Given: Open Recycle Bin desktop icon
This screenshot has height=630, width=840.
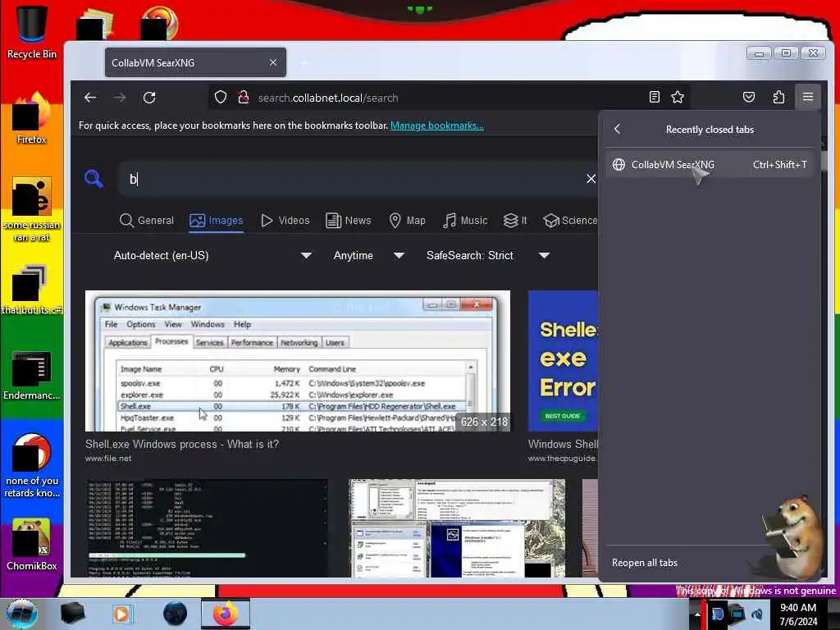Looking at the screenshot, I should pyautogui.click(x=32, y=32).
